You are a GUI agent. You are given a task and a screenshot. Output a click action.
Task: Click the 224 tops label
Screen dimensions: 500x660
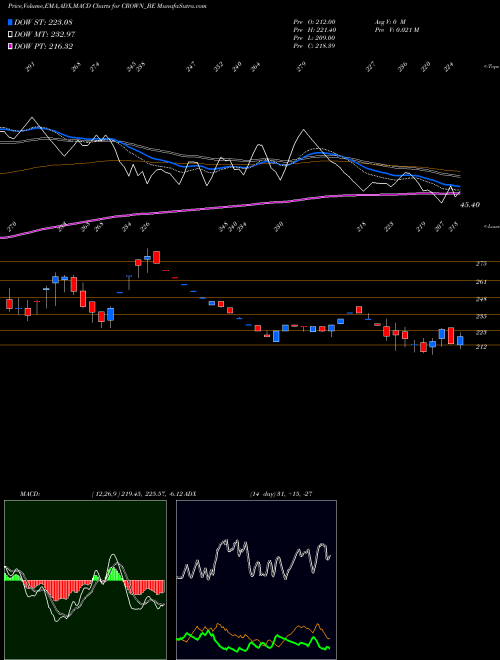pyautogui.click(x=449, y=67)
